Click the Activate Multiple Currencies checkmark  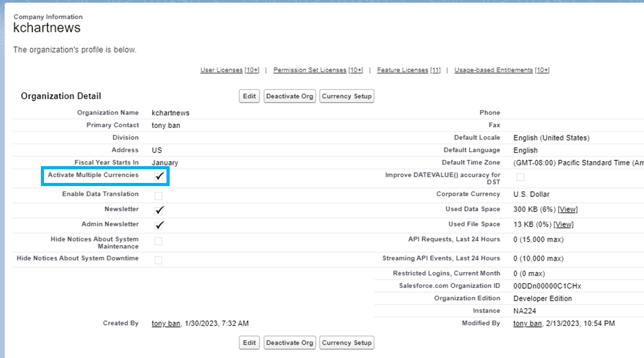pyautogui.click(x=160, y=176)
